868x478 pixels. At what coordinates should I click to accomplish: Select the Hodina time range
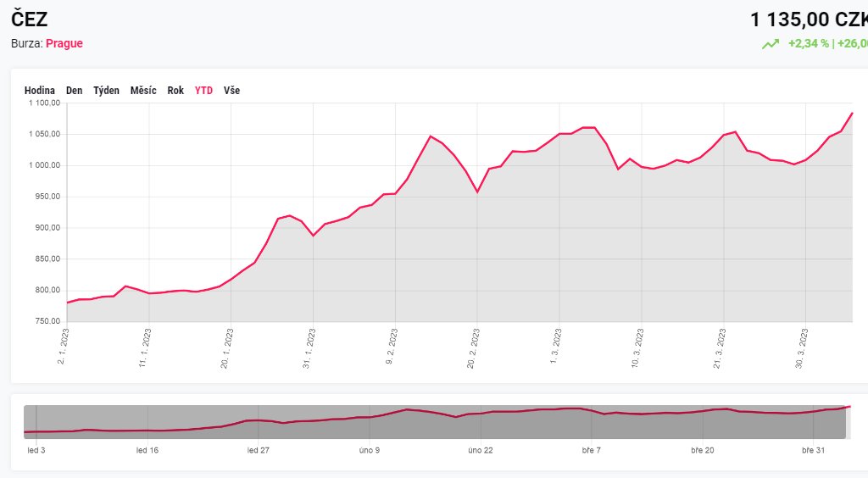pos(40,91)
